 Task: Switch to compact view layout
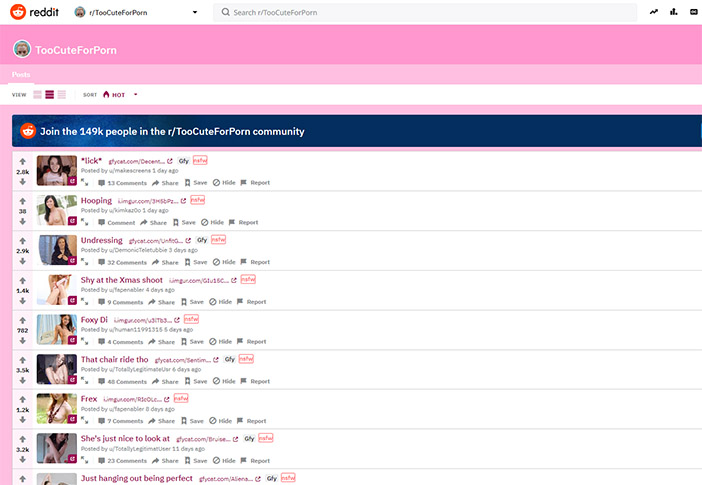pos(62,94)
